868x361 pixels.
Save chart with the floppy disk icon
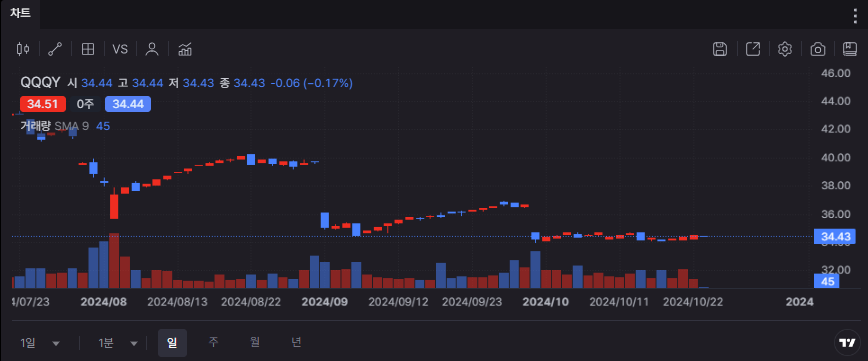(720, 49)
